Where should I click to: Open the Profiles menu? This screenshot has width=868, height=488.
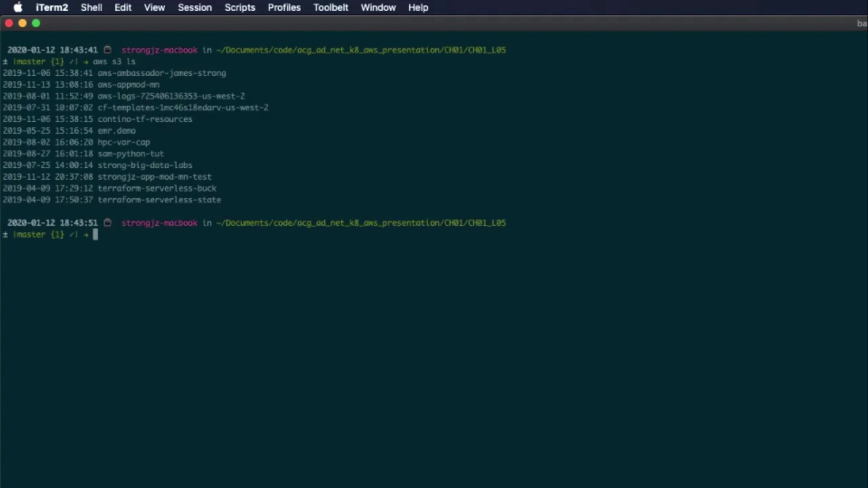click(x=284, y=8)
